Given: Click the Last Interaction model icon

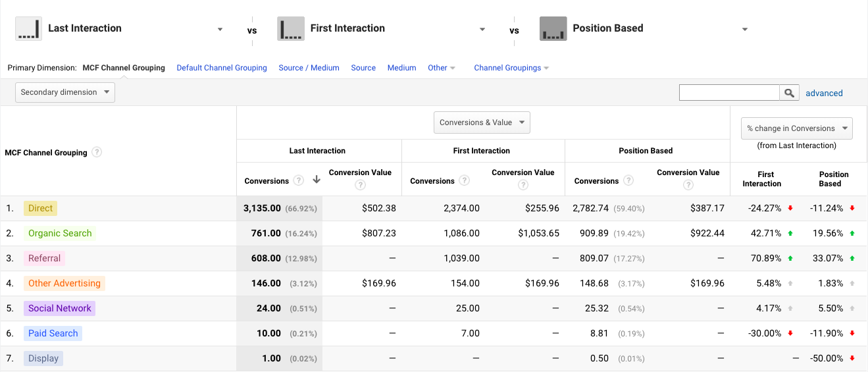Looking at the screenshot, I should 28,29.
